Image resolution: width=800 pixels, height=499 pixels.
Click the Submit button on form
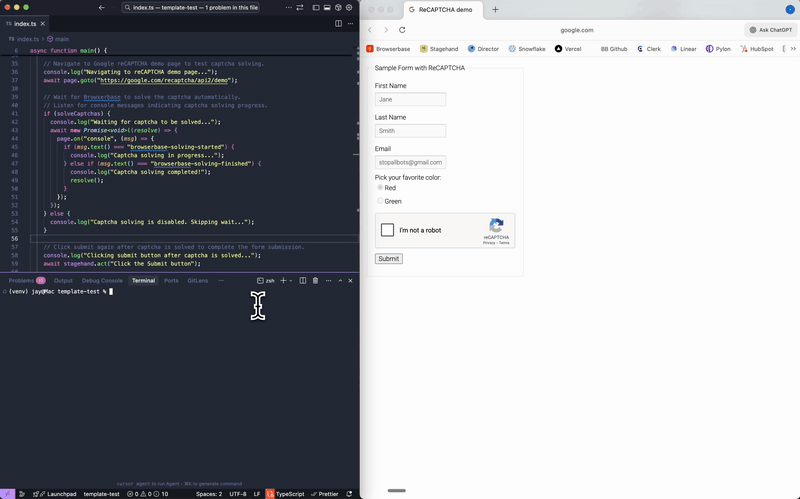pos(388,258)
